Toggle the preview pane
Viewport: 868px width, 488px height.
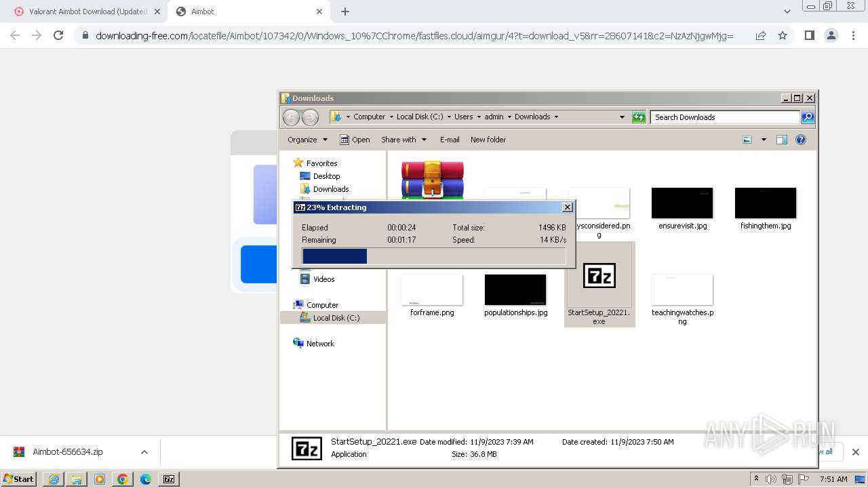tap(782, 140)
